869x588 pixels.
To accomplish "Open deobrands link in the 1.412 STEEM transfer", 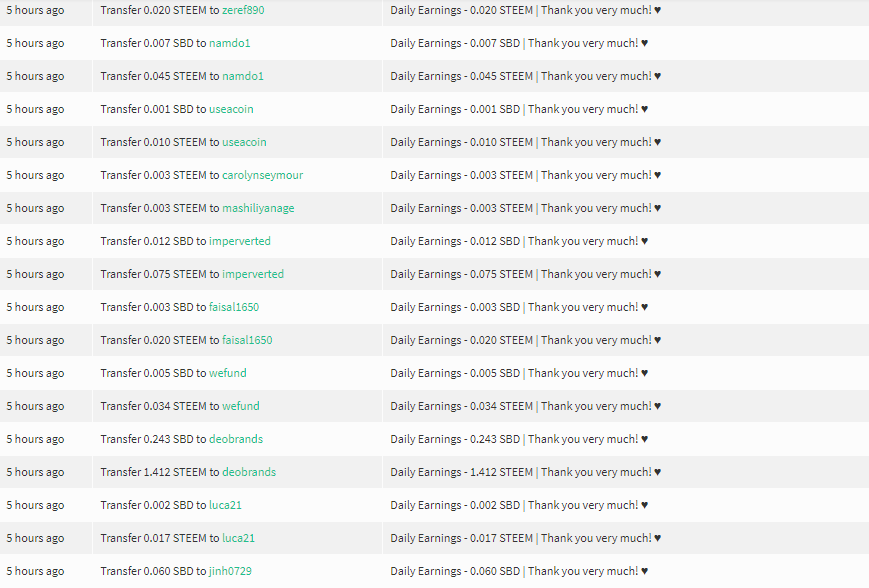I will [x=249, y=472].
